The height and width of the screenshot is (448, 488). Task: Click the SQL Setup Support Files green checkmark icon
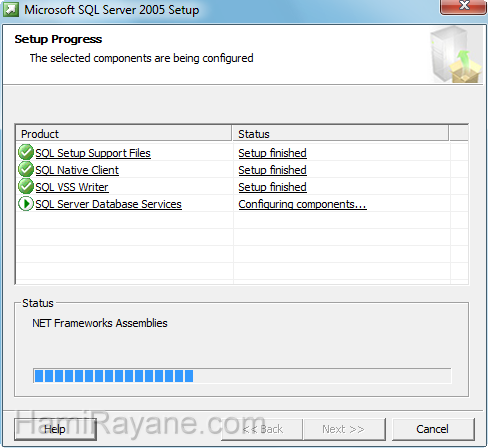[26, 152]
